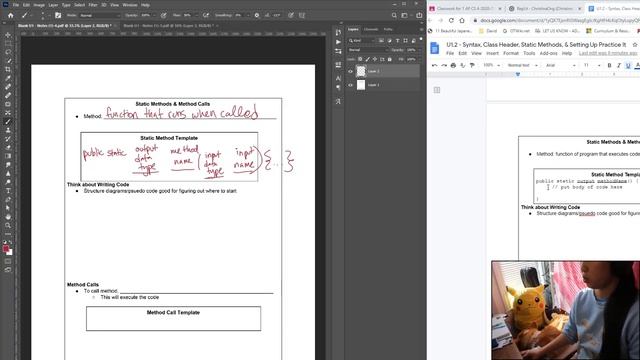Open Docs font size dropdown
The height and width of the screenshot is (360, 640).
pyautogui.click(x=592, y=65)
